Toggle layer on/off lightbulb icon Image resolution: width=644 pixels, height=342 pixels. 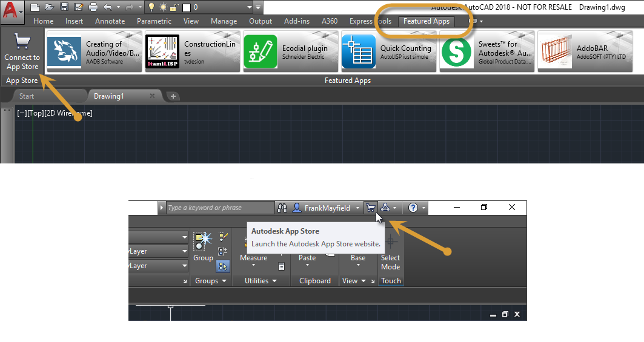pyautogui.click(x=151, y=7)
